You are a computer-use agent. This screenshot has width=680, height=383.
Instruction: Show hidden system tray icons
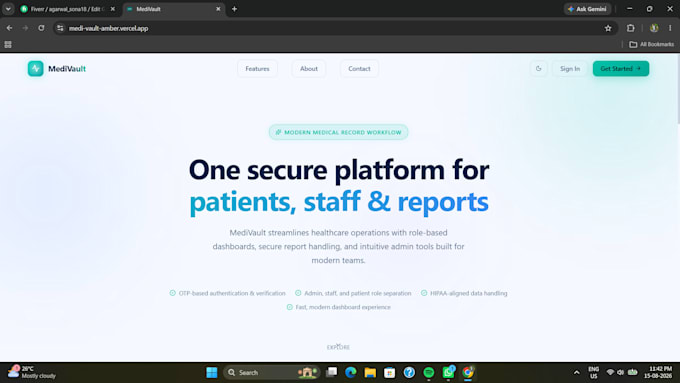click(576, 372)
